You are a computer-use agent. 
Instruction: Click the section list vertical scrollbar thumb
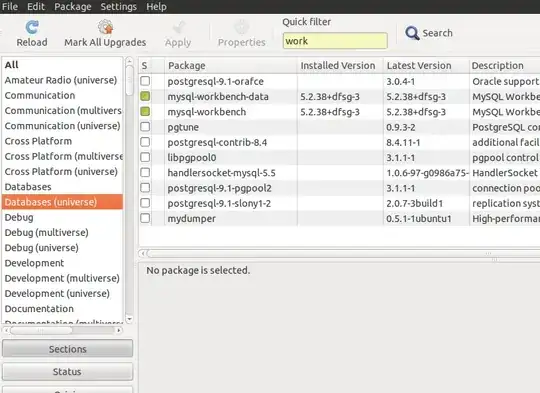click(x=129, y=80)
